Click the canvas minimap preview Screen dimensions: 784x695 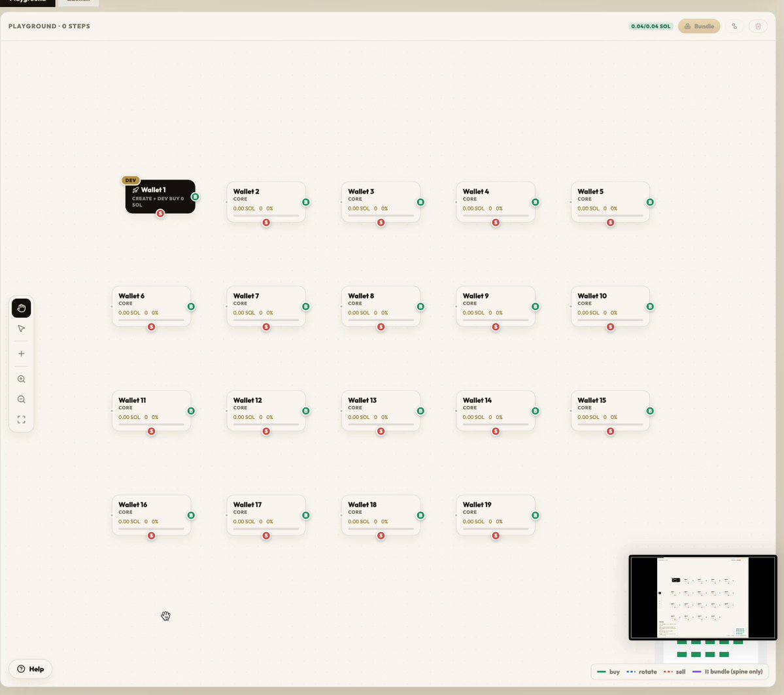click(702, 598)
